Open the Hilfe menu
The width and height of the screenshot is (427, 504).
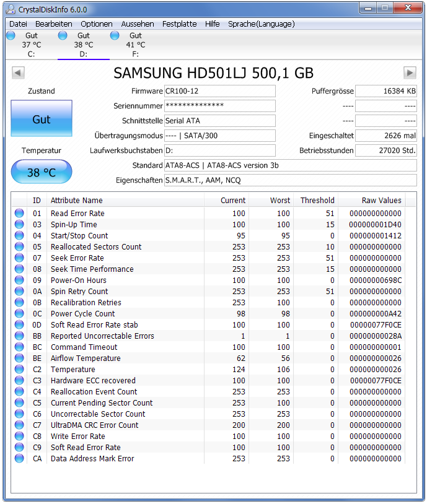(x=212, y=24)
